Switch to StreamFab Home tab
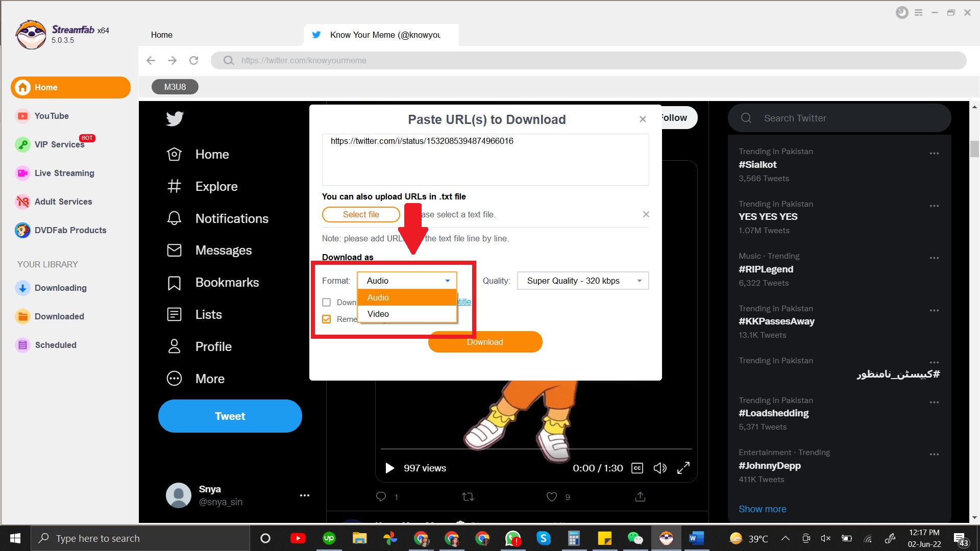 (161, 35)
